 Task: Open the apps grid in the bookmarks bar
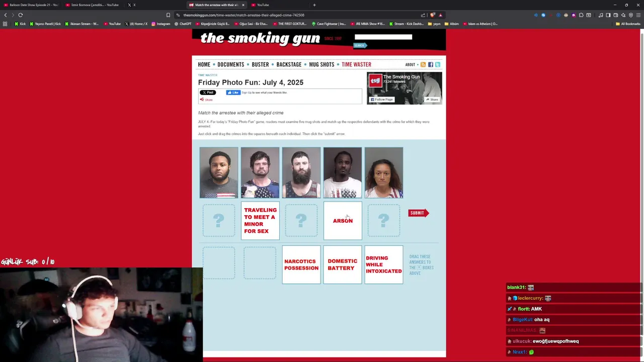[x=5, y=24]
